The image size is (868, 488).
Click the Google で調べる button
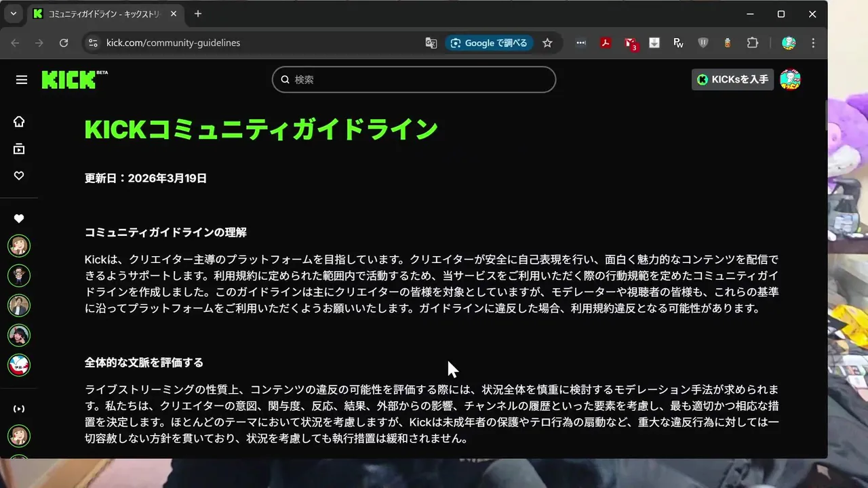pos(489,43)
